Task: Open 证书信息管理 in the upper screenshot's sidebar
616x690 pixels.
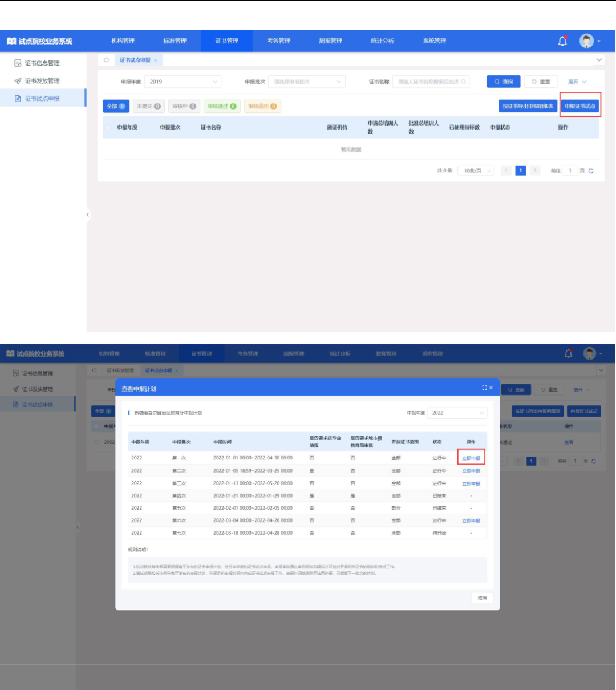Action: [x=43, y=63]
